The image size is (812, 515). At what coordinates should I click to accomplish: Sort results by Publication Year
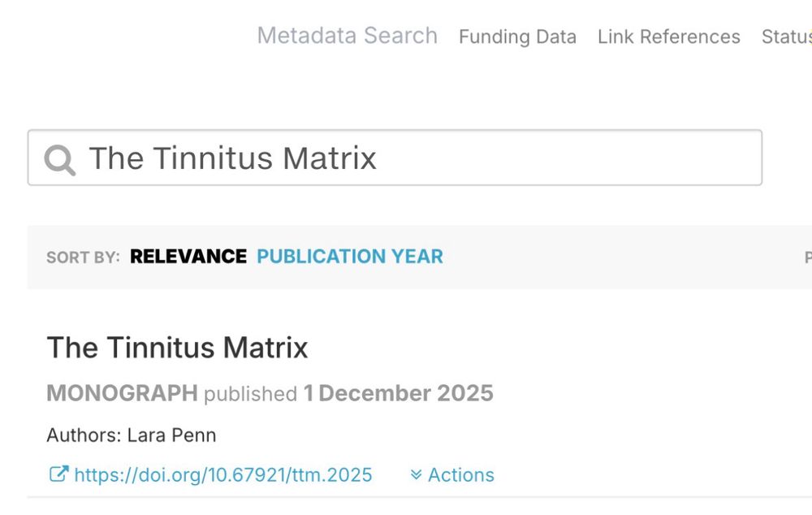pyautogui.click(x=350, y=257)
